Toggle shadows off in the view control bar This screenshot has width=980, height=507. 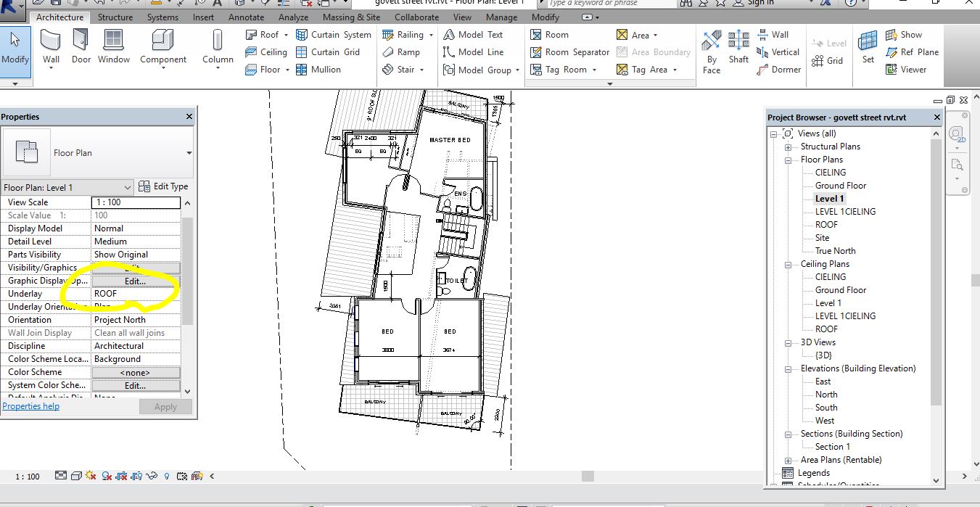click(x=107, y=476)
